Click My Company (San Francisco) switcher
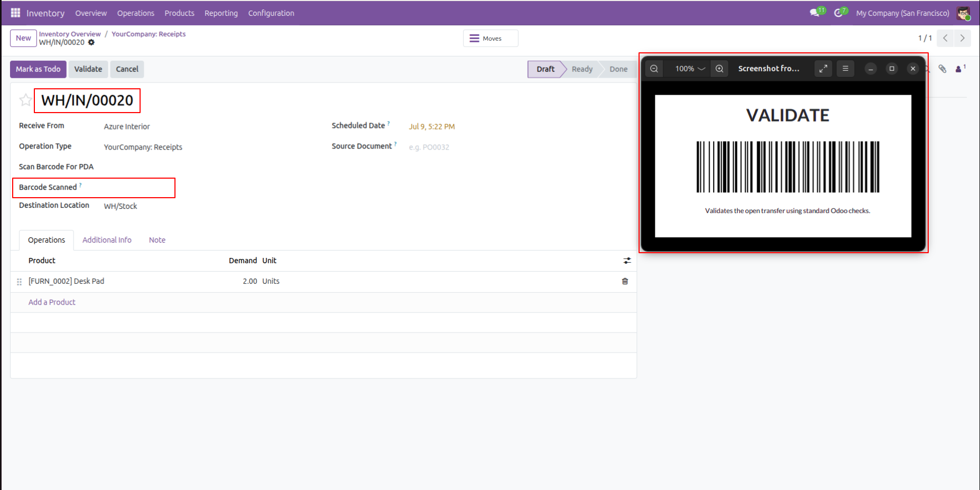This screenshot has width=980, height=490. coord(902,13)
